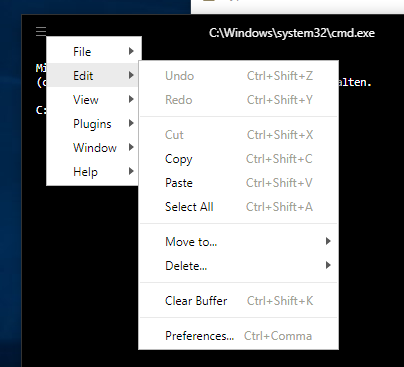The width and height of the screenshot is (404, 367).
Task: Expand the Delete... arrow
Action: 328,265
